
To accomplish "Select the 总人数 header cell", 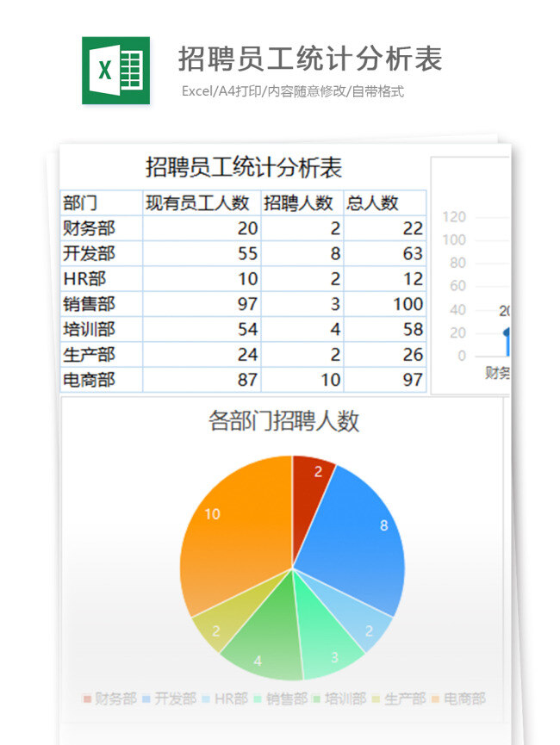I will (x=384, y=203).
